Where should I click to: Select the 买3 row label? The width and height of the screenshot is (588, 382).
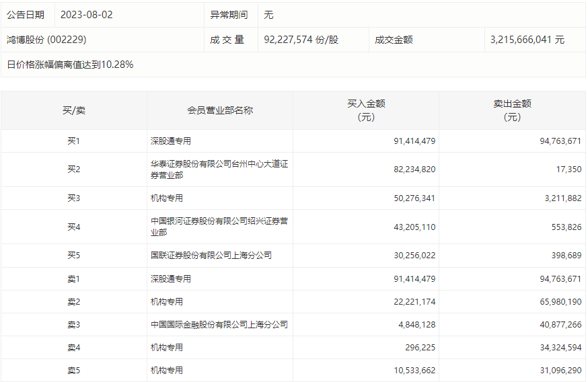[x=74, y=198]
